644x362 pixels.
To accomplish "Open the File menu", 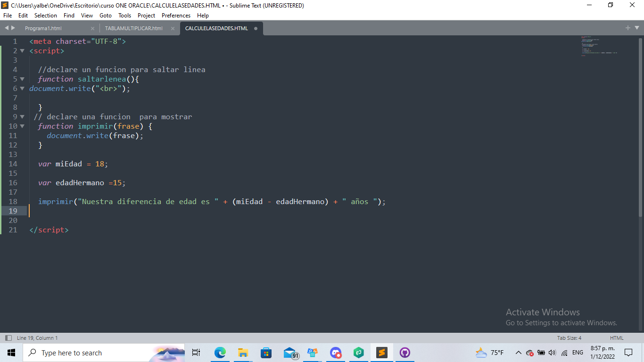I will 7,16.
